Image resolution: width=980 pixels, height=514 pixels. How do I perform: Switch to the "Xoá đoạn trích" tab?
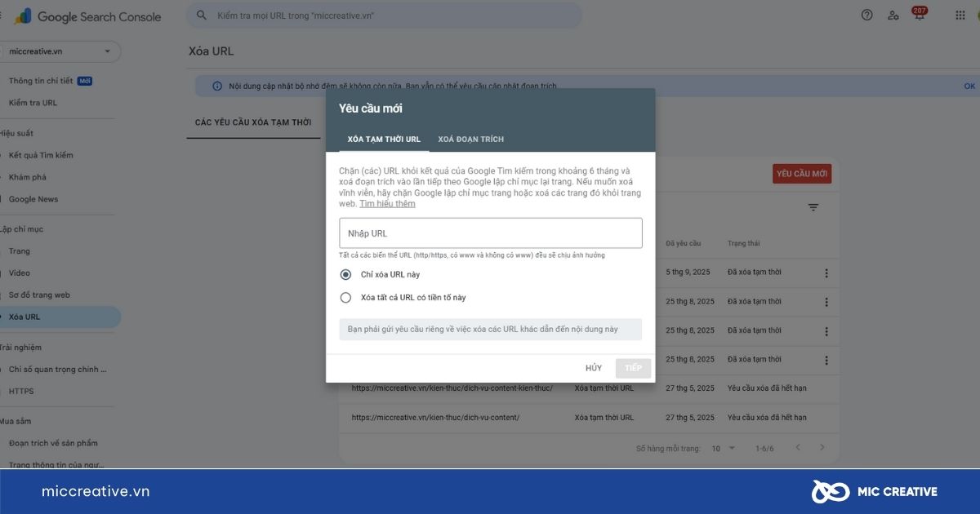470,140
